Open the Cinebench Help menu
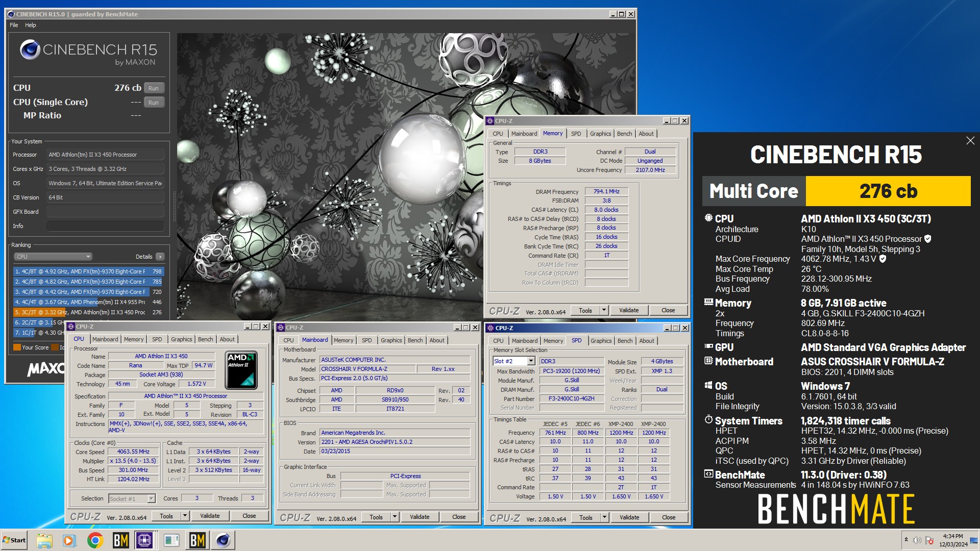The height and width of the screenshot is (551, 980). click(x=31, y=25)
